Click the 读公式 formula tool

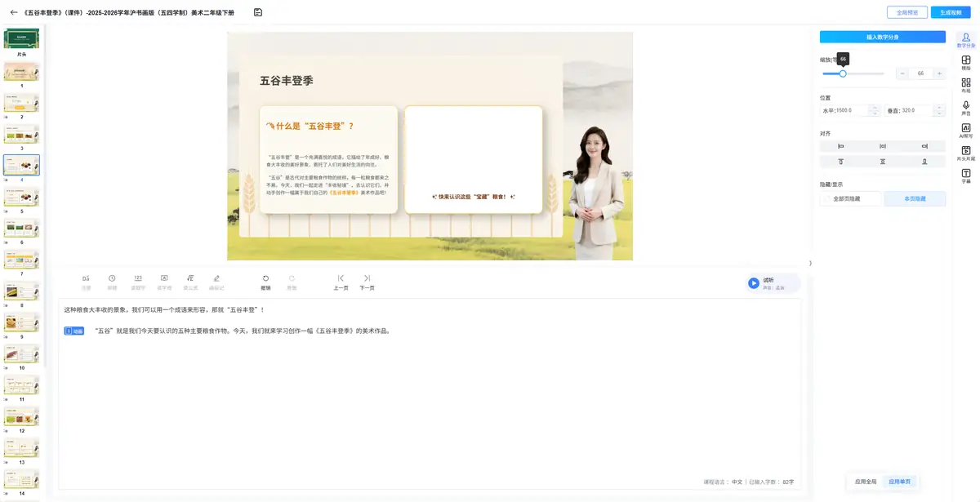click(190, 282)
